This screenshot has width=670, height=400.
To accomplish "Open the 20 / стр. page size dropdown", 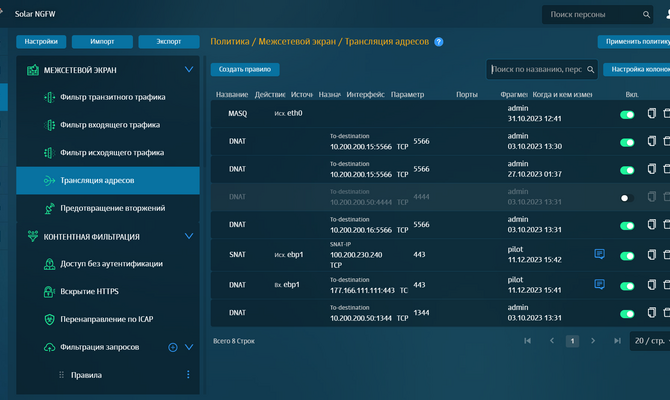I will point(649,341).
